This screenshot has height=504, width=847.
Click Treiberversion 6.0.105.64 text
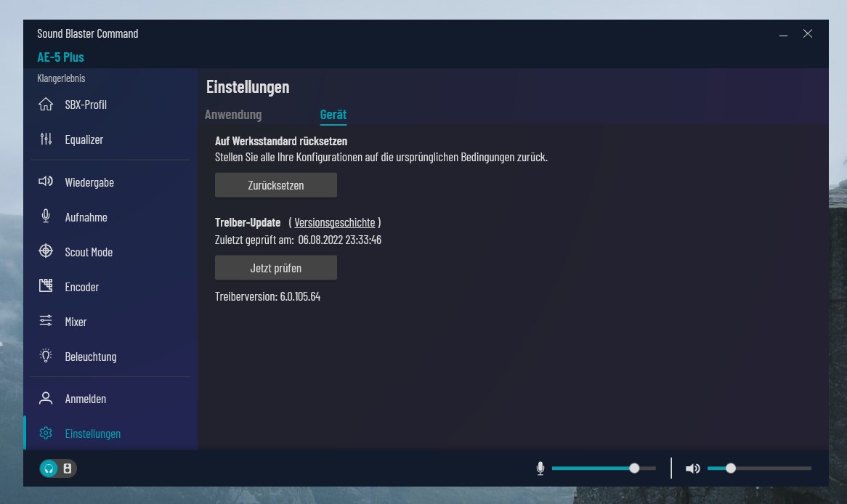pyautogui.click(x=267, y=296)
